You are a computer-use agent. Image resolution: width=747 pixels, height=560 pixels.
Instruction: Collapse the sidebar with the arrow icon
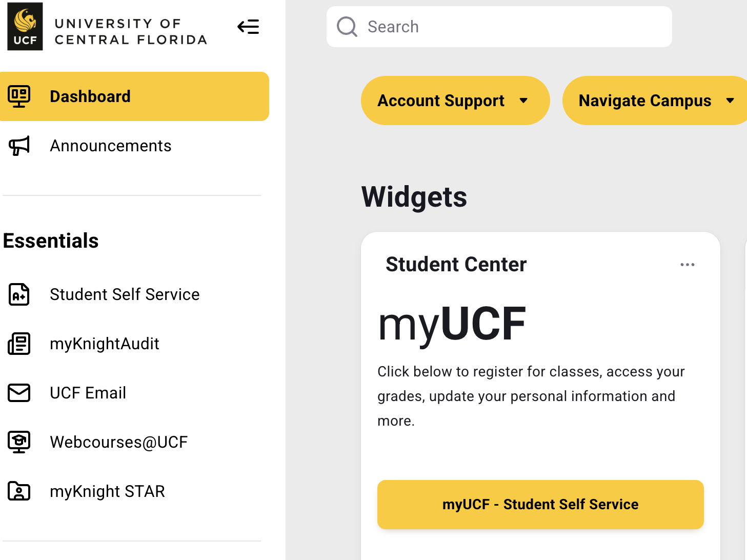249,27
